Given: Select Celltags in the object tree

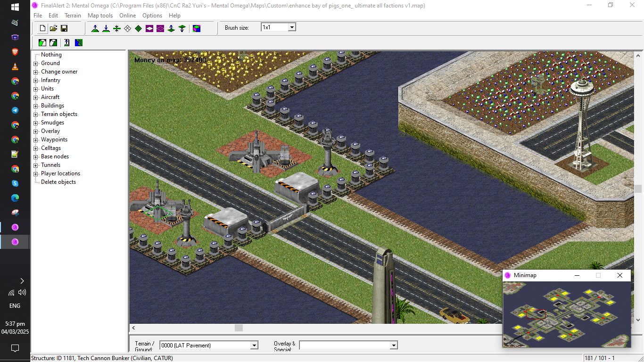Looking at the screenshot, I should [x=51, y=148].
